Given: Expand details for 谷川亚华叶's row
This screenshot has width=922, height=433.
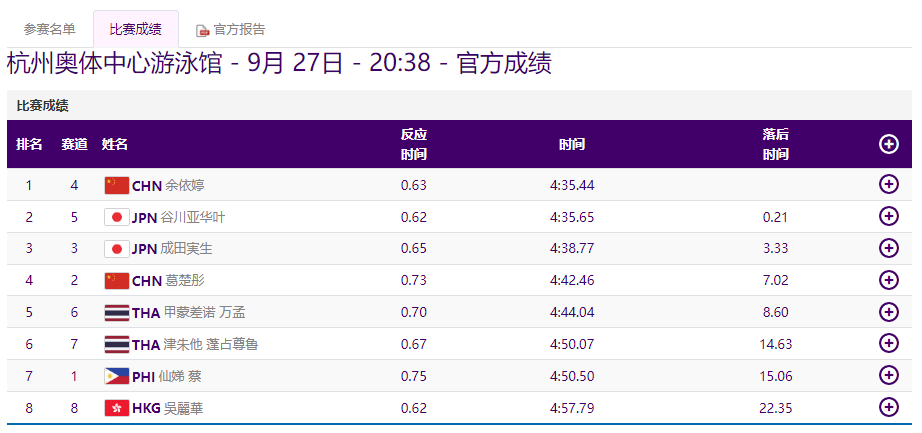Looking at the screenshot, I should [888, 216].
